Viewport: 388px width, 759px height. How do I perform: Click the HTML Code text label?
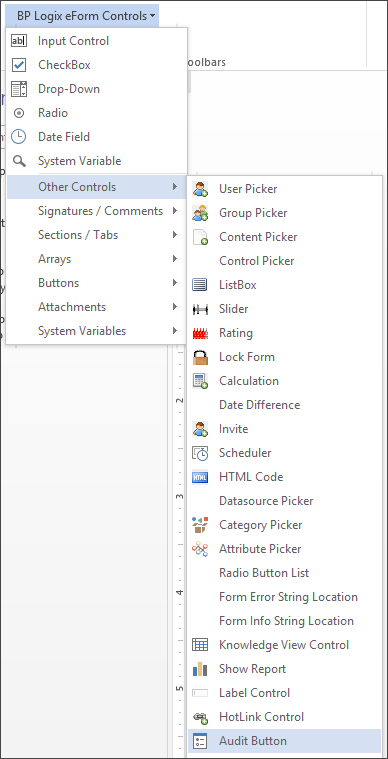point(251,477)
